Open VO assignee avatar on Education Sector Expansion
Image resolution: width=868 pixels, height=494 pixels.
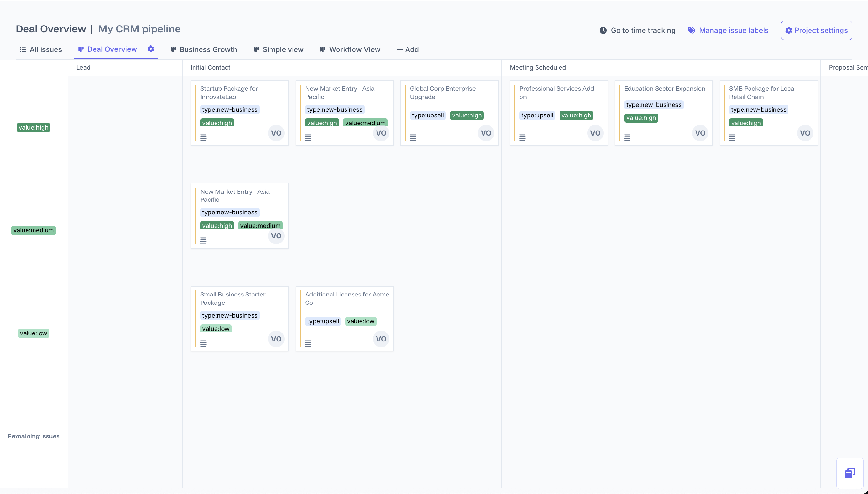pos(700,133)
